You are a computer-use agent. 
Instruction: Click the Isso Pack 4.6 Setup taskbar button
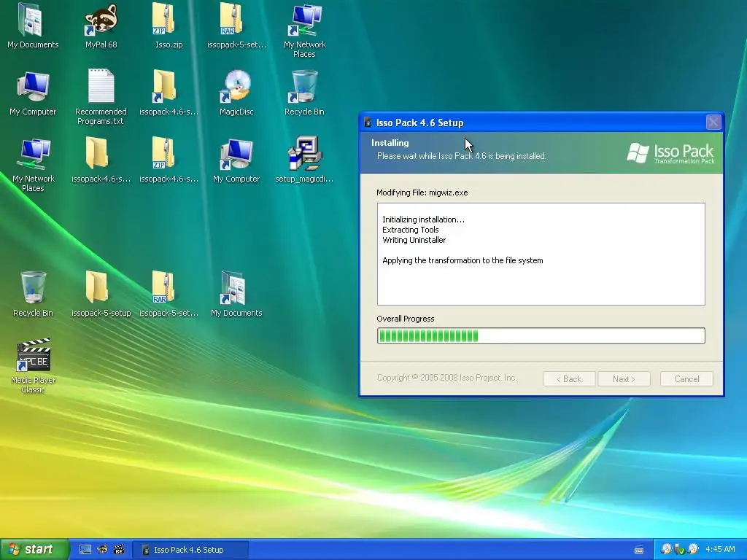190,550
